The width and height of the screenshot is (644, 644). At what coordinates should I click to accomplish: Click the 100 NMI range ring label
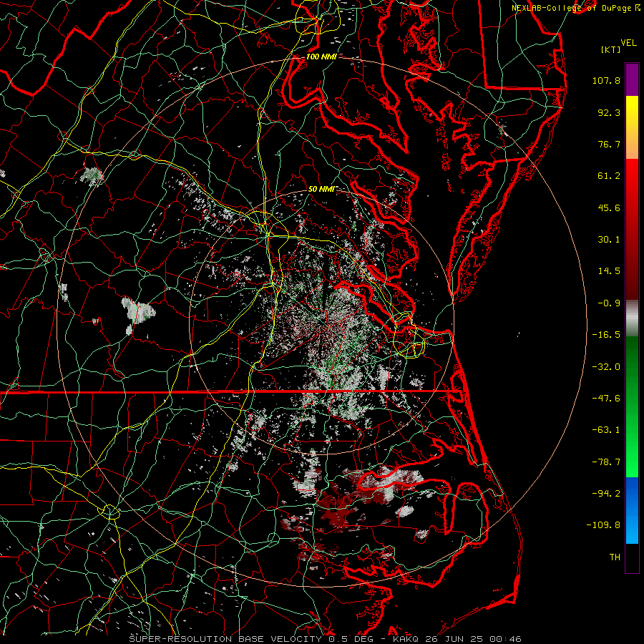point(321,57)
